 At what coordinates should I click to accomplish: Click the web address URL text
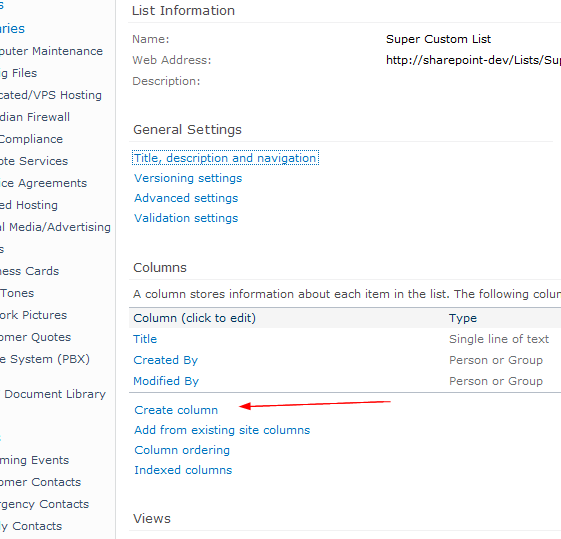(473, 60)
